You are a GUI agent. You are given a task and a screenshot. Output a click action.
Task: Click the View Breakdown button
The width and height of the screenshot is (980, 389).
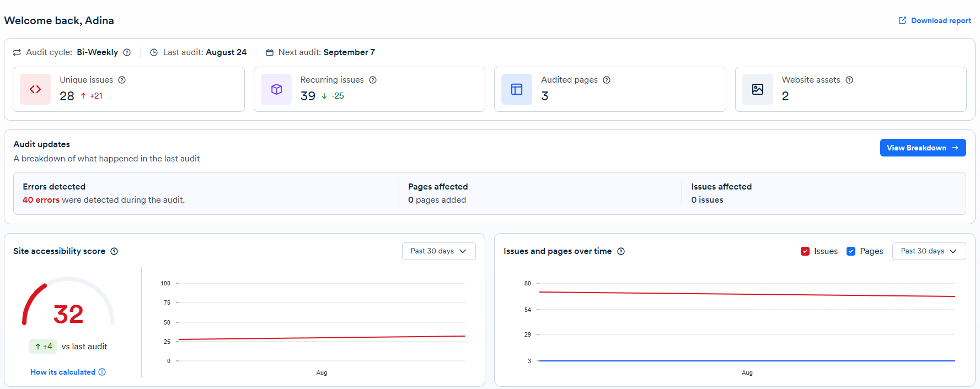pos(923,148)
